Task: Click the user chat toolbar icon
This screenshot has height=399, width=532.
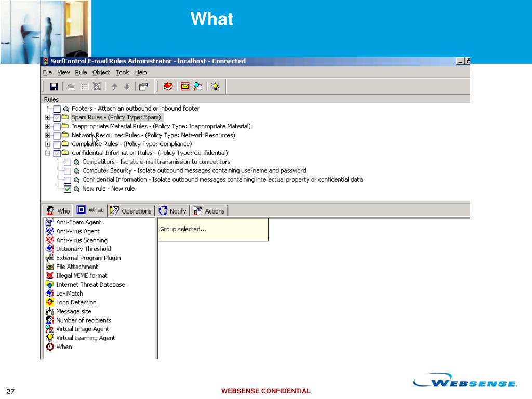Action: [x=198, y=87]
